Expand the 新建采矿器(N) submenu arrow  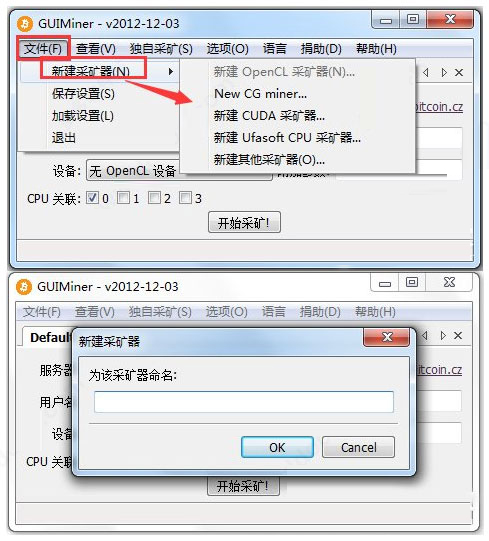(x=170, y=71)
